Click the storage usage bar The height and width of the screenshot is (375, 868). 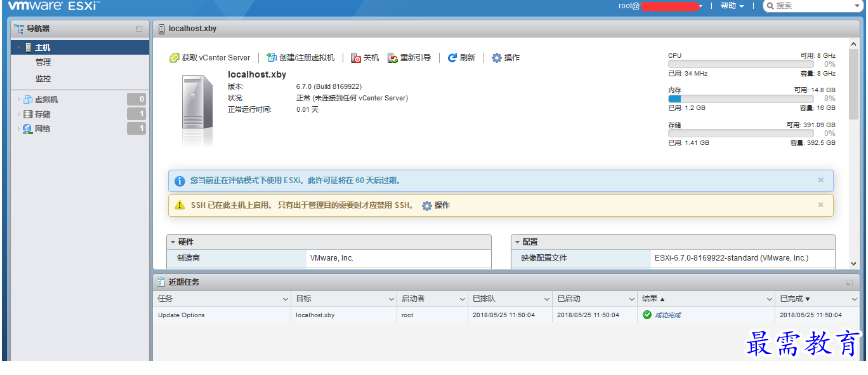[x=741, y=133]
